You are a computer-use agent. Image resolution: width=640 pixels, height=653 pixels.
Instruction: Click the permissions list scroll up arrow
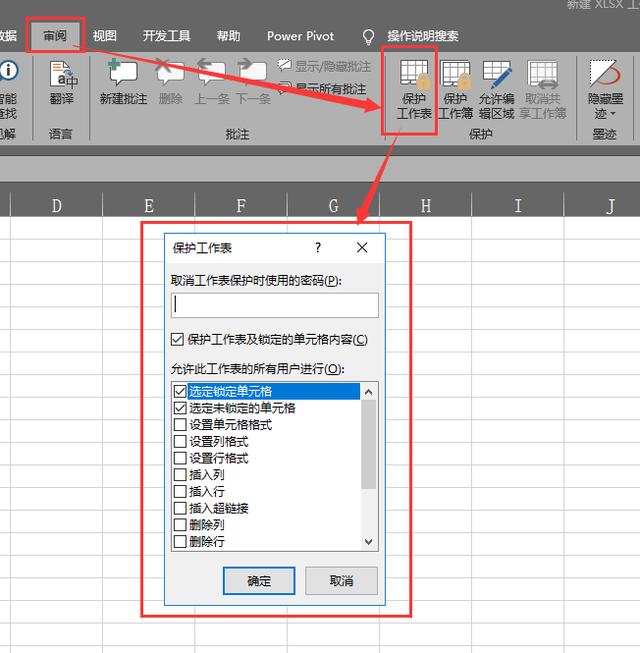coord(369,392)
